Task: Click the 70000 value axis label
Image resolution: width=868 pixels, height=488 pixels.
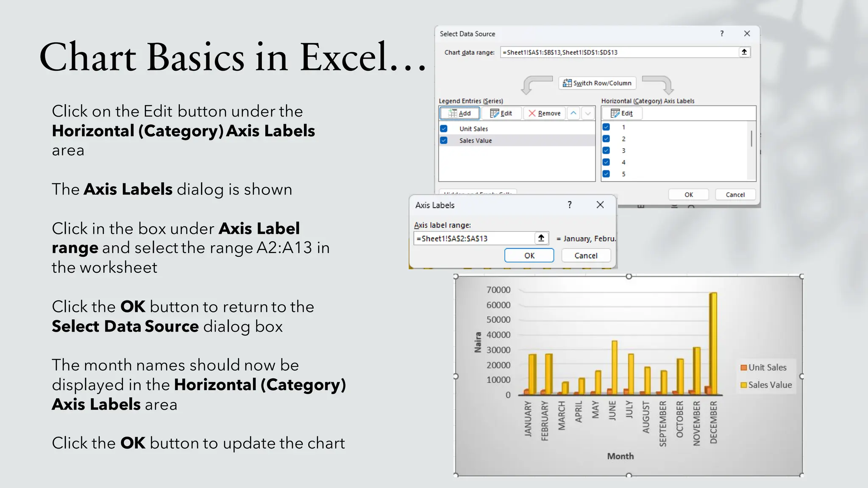Action: (498, 290)
